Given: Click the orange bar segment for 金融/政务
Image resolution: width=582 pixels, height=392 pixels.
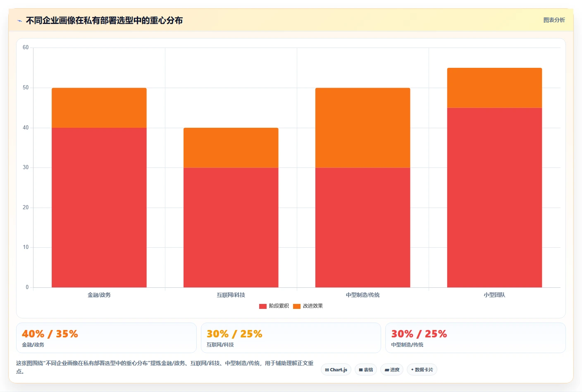Looking at the screenshot, I should pyautogui.click(x=99, y=108).
